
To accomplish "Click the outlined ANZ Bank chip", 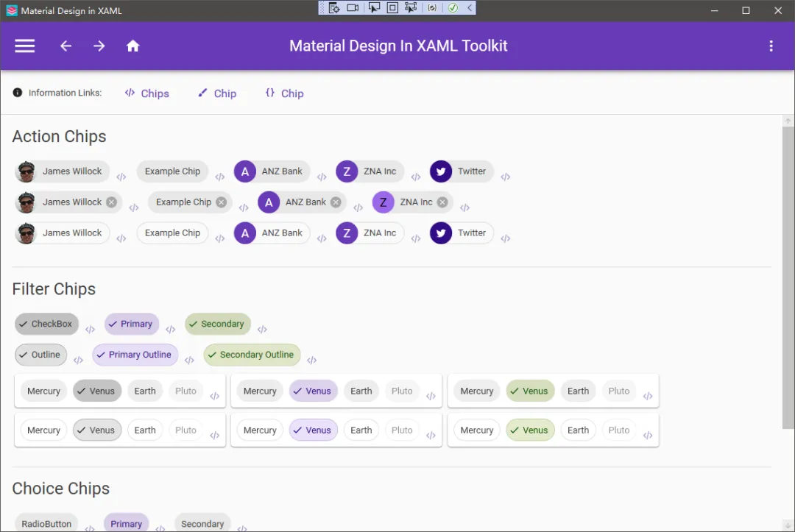I will (x=272, y=233).
